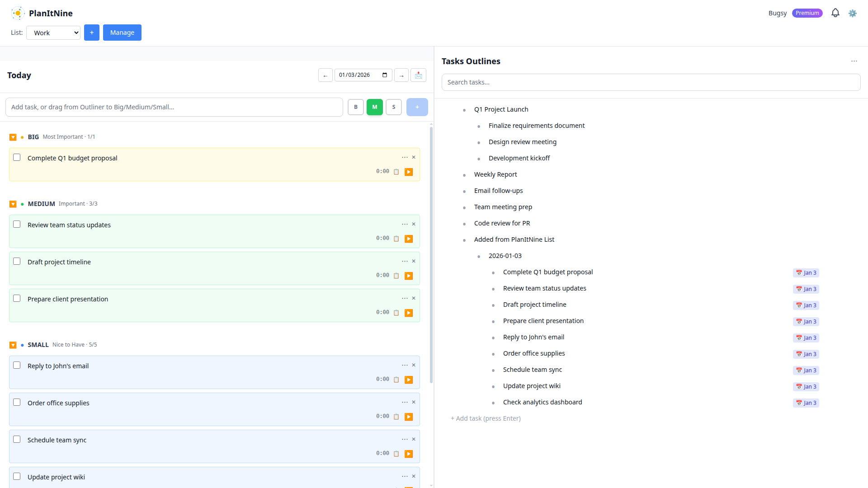868x488 pixels.
Task: Open the Work list dropdown
Action: 53,33
